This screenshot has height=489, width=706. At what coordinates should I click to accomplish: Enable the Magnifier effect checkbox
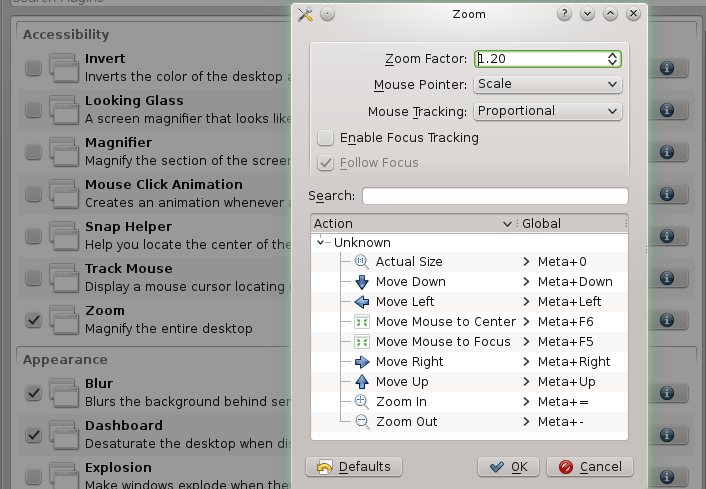pyautogui.click(x=33, y=152)
